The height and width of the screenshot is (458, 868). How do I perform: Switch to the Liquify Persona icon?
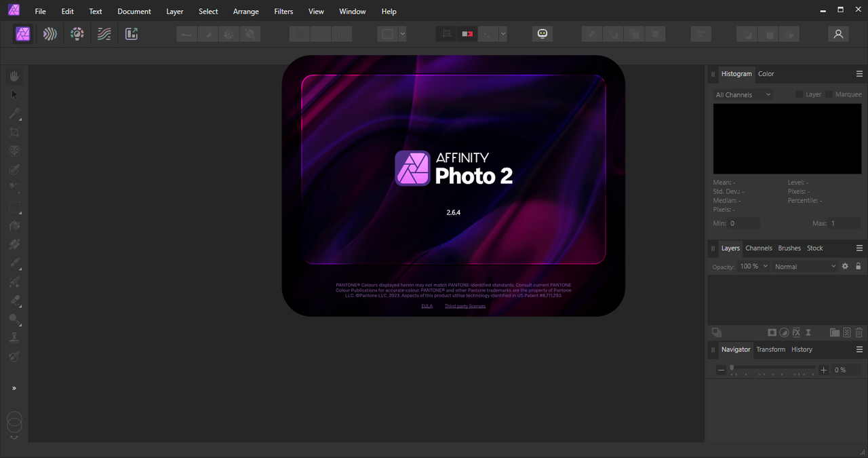tap(50, 34)
